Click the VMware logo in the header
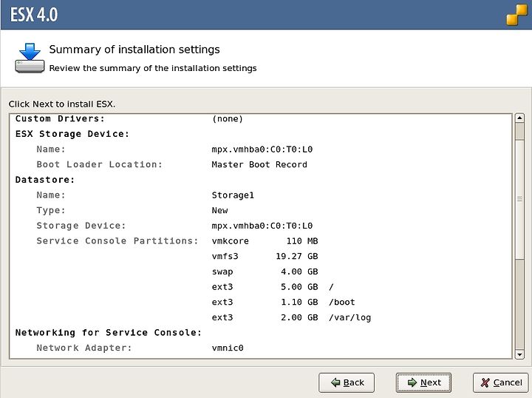This screenshot has width=532, height=398. [x=517, y=14]
